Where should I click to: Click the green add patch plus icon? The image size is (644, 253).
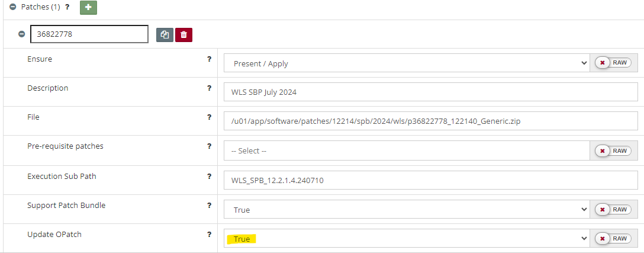click(88, 8)
